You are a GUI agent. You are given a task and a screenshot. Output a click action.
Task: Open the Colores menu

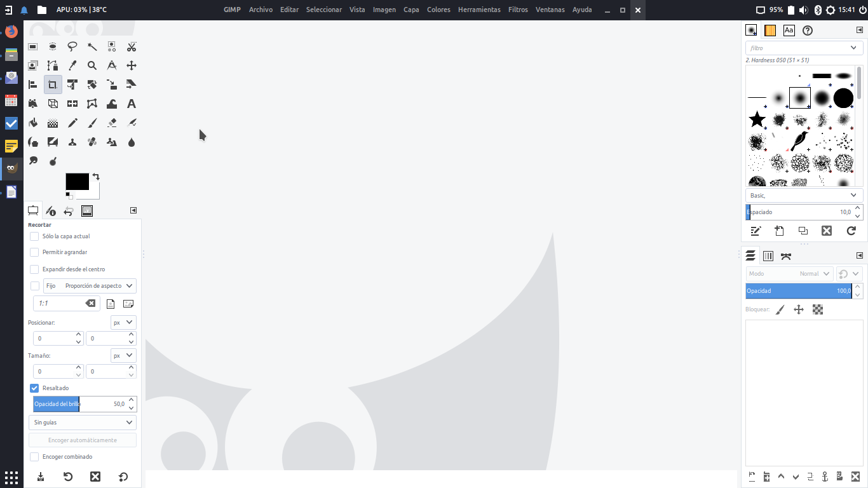tap(438, 10)
